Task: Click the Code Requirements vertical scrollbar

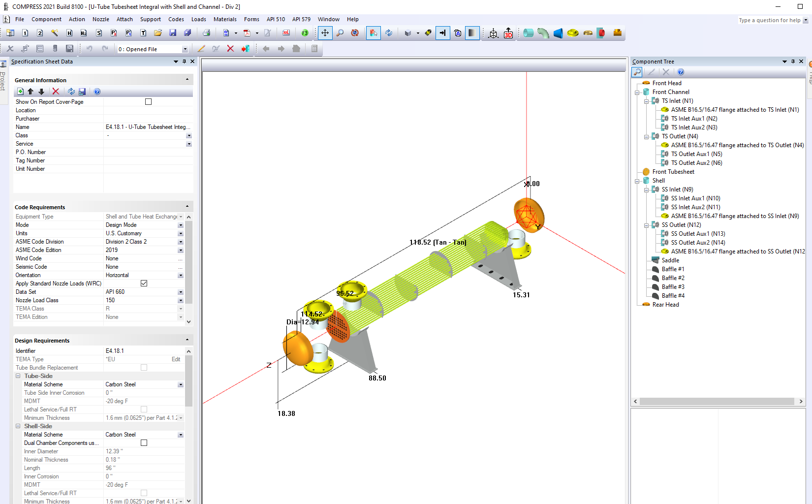Action: click(x=188, y=269)
